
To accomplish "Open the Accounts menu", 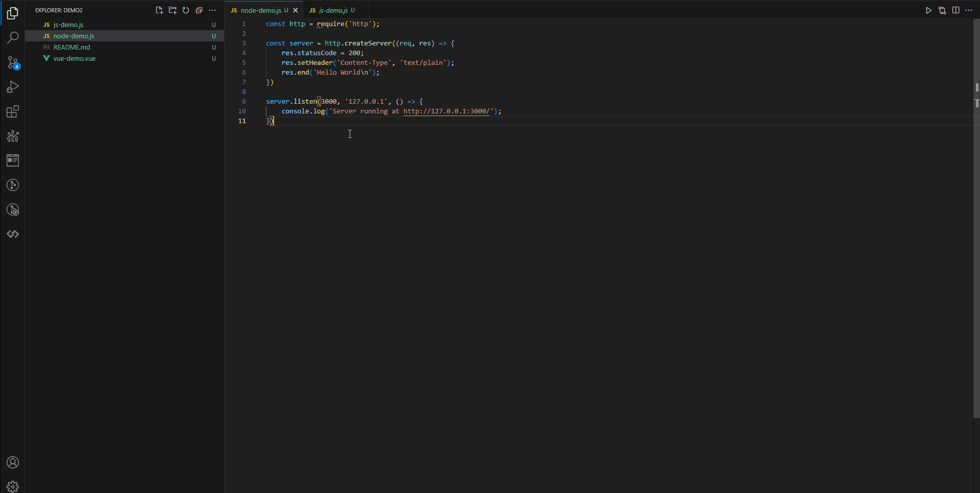I will pyautogui.click(x=13, y=462).
